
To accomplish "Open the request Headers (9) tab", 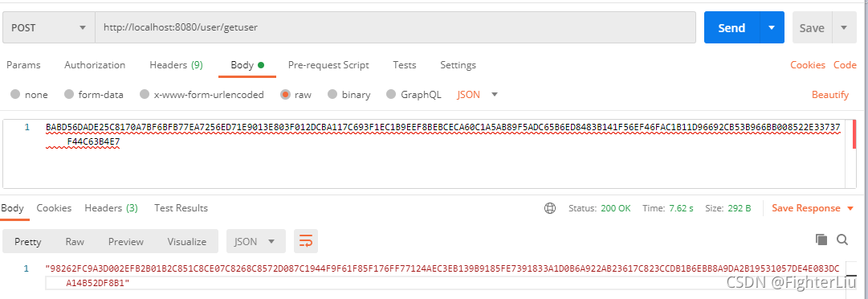I will [176, 65].
